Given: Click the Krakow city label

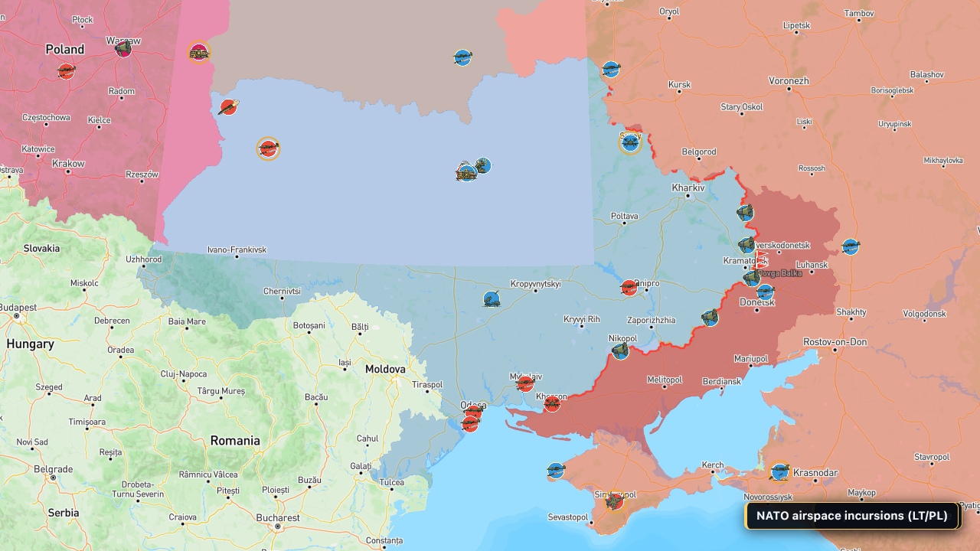Looking at the screenshot, I should click(x=68, y=164).
